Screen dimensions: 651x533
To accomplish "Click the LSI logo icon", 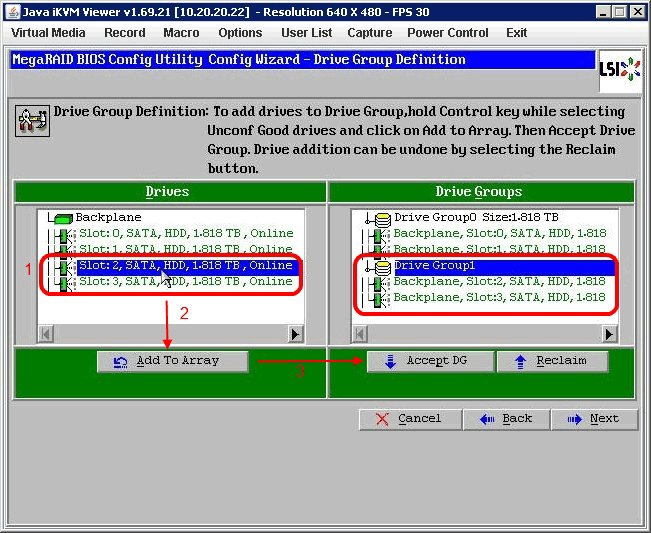I will [619, 69].
